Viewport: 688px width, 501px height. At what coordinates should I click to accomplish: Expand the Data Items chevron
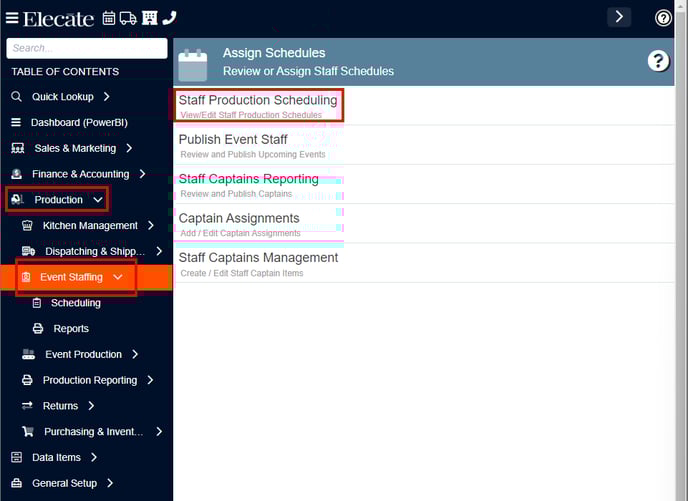pos(94,458)
